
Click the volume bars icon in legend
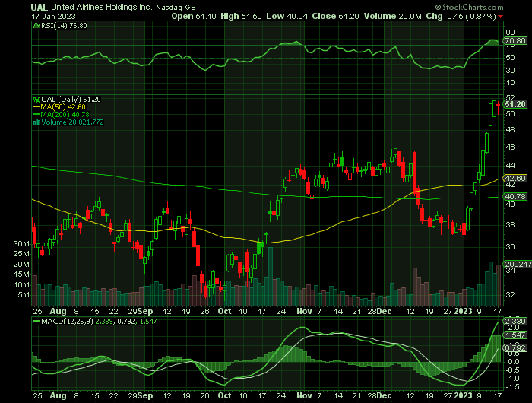click(36, 122)
